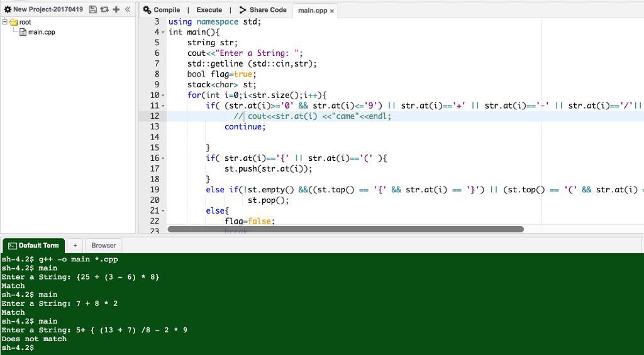
Task: Click 'flag=false;' on line 22
Action: (x=250, y=221)
